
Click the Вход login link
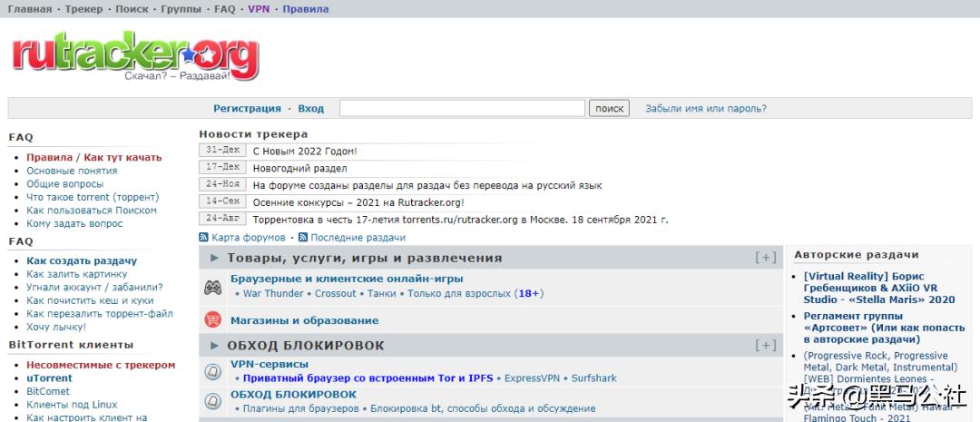tap(310, 108)
